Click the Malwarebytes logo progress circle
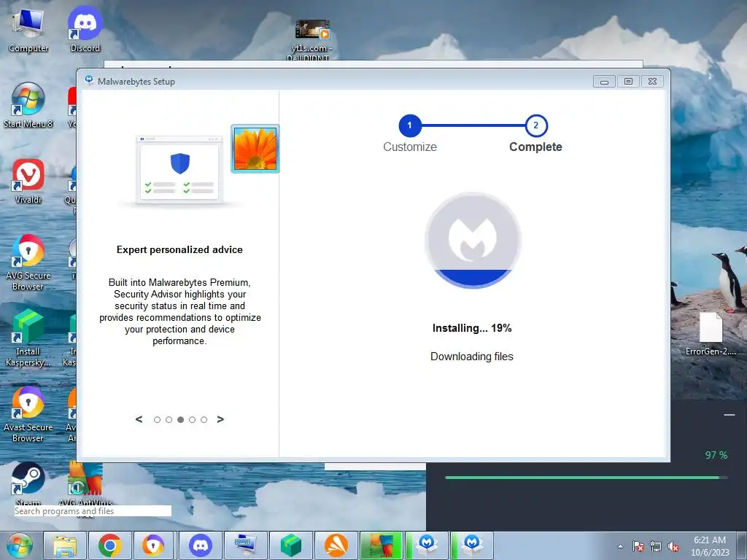 473,241
